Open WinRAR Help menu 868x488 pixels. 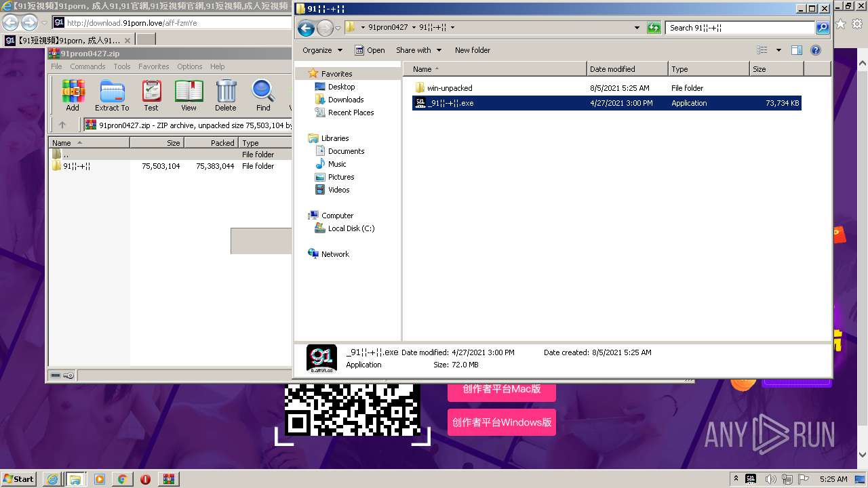[x=218, y=66]
